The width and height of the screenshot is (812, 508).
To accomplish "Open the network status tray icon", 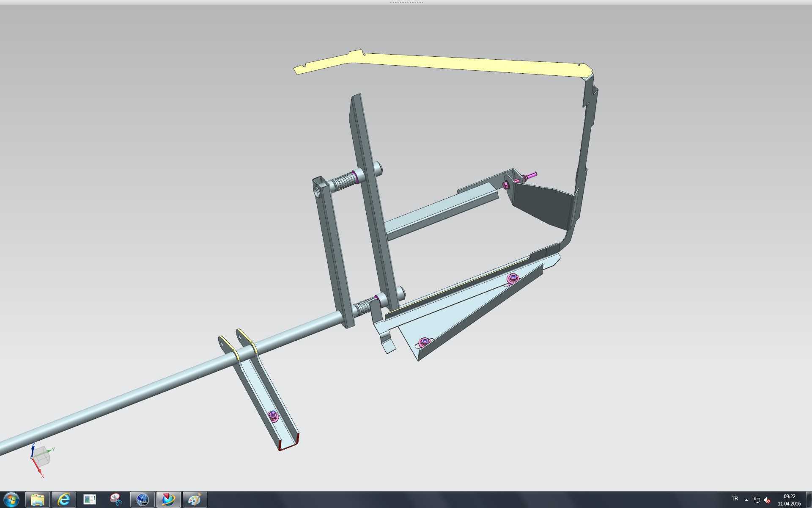I will [757, 500].
